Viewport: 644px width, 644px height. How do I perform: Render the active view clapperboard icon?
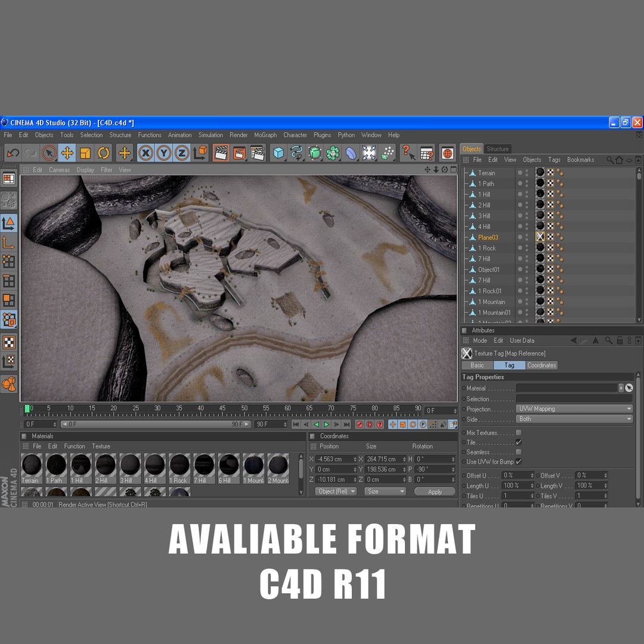click(221, 153)
